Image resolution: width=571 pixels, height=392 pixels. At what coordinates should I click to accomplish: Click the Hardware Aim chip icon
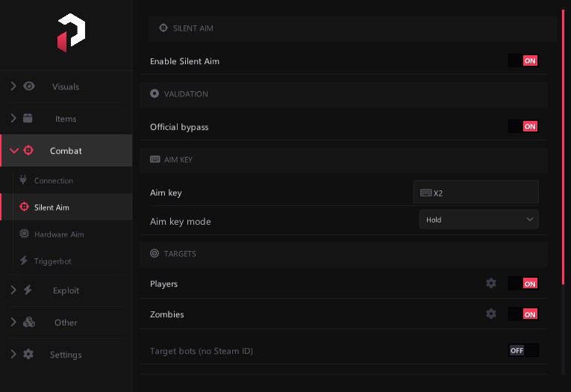tap(24, 234)
